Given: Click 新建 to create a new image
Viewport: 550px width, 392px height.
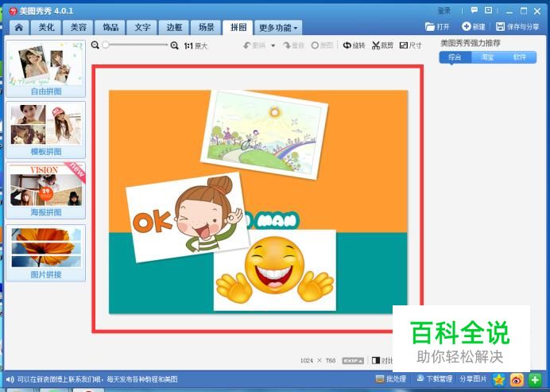Looking at the screenshot, I should (474, 27).
